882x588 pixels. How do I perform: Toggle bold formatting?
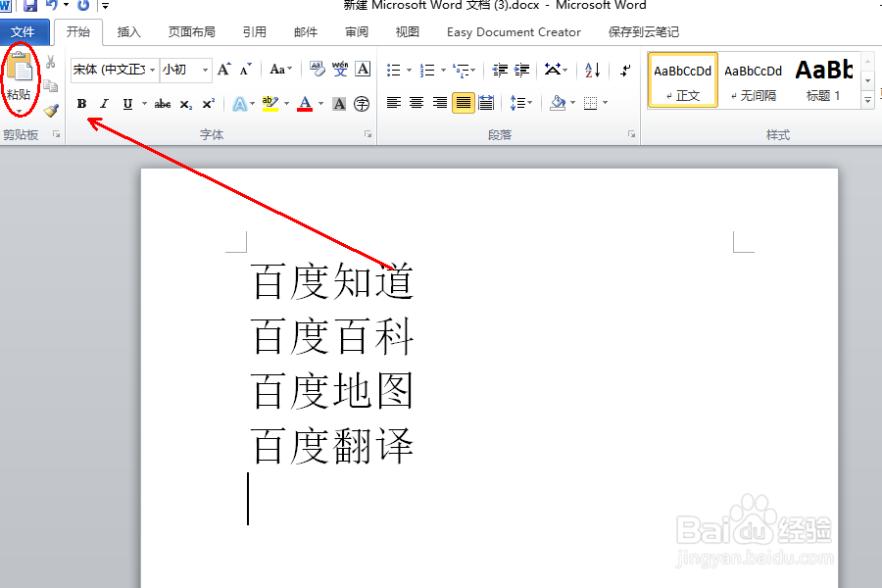tap(81, 103)
